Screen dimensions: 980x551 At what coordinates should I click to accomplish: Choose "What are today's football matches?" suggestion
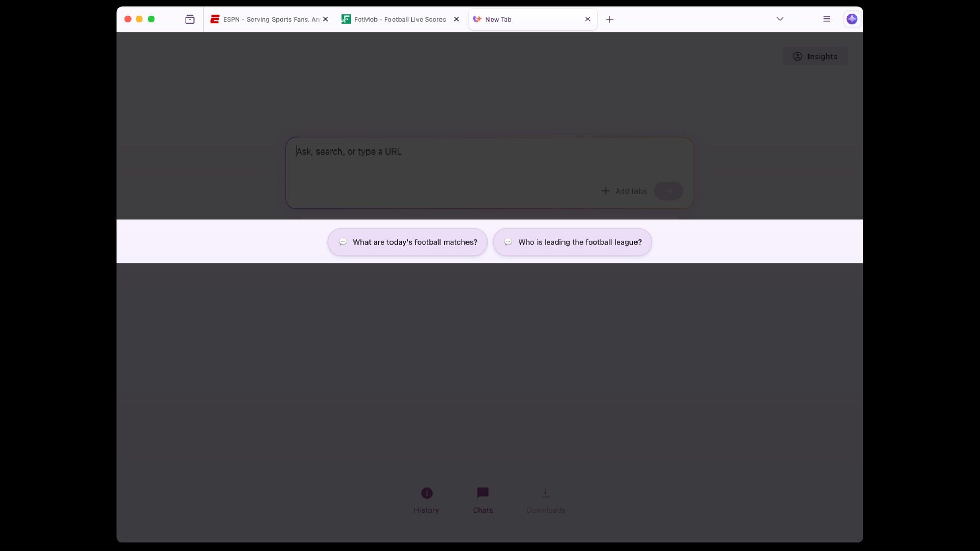pos(407,242)
